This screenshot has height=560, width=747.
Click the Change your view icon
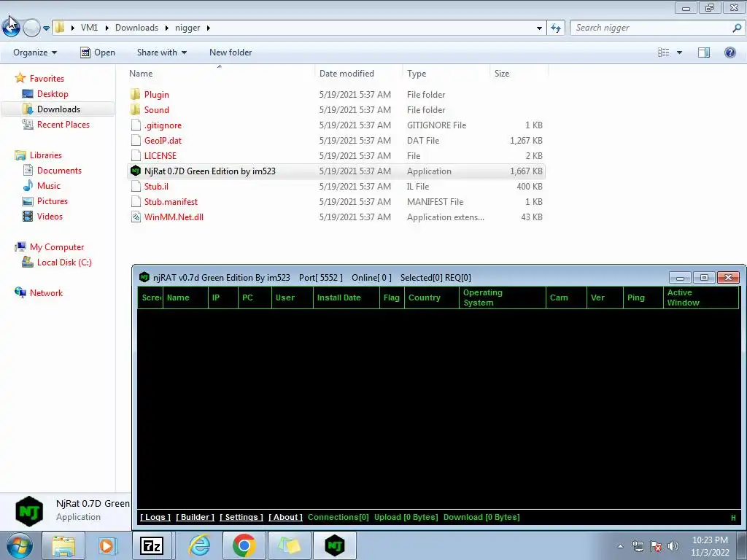pyautogui.click(x=664, y=52)
